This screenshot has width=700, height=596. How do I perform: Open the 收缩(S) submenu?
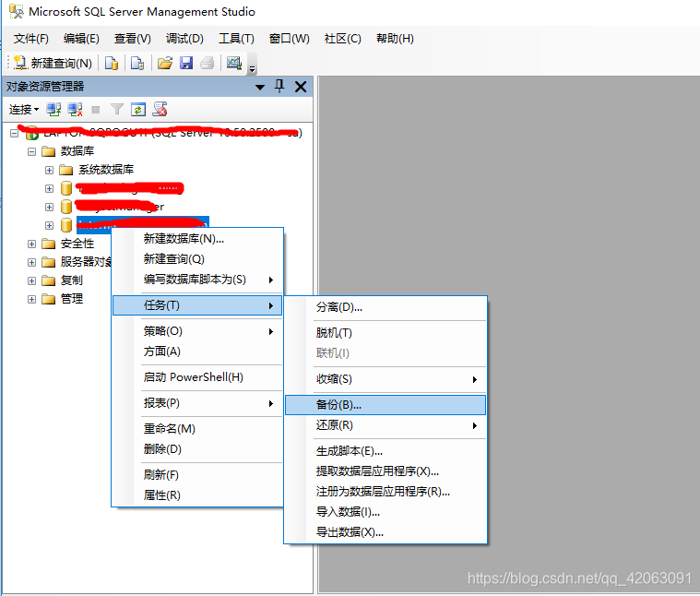pos(386,379)
